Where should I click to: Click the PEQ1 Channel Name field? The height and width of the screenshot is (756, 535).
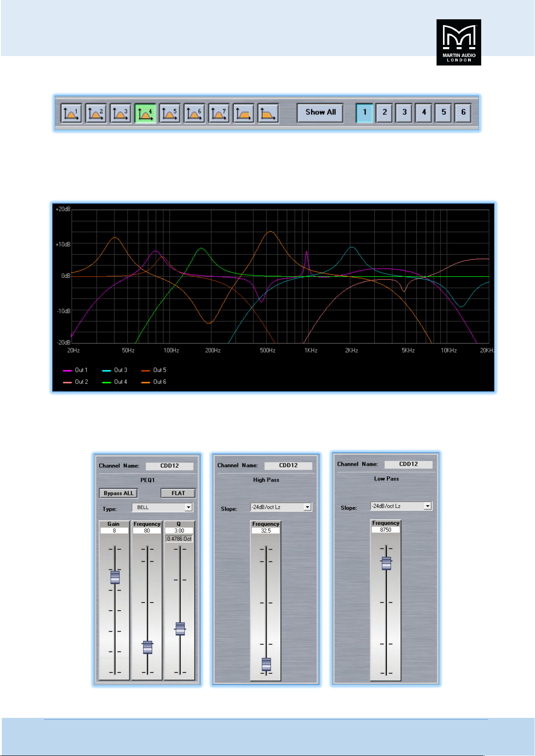[x=170, y=466]
